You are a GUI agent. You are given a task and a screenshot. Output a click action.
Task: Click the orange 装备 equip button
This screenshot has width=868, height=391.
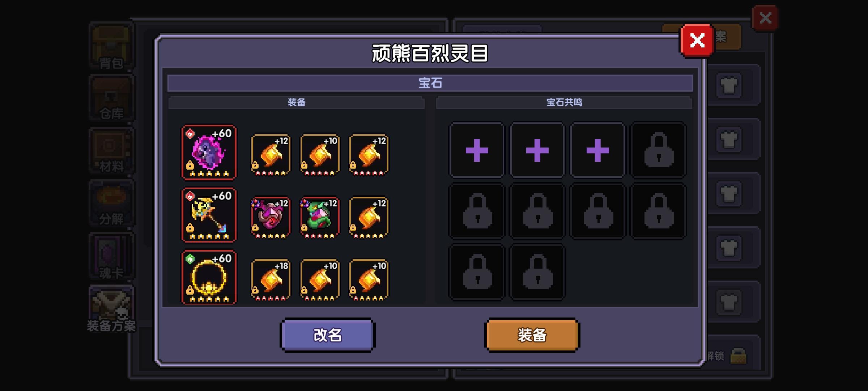point(532,335)
